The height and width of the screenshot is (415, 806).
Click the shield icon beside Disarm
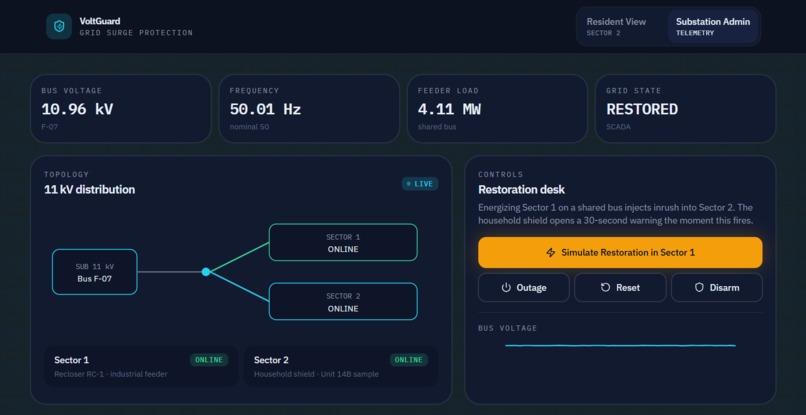(699, 287)
